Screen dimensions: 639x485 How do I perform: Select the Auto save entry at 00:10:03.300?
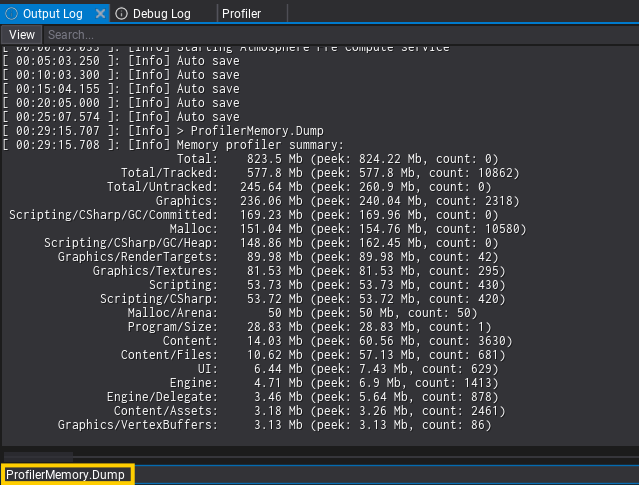pyautogui.click(x=121, y=74)
